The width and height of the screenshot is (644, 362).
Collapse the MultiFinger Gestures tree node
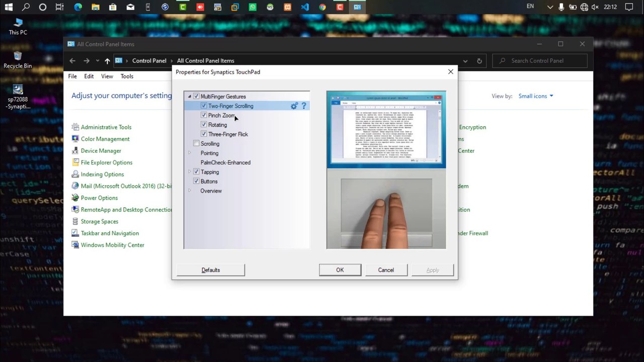click(190, 97)
